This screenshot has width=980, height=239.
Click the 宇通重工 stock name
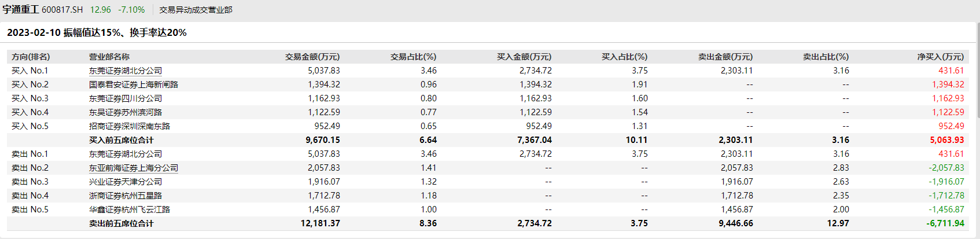20,10
